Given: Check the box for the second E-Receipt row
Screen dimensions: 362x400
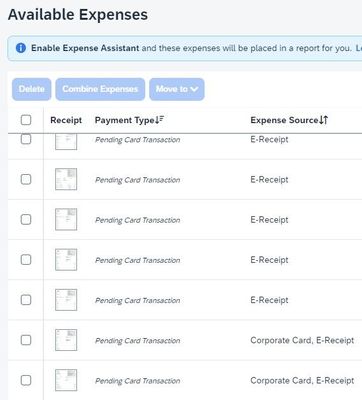Looking at the screenshot, I should tap(26, 179).
